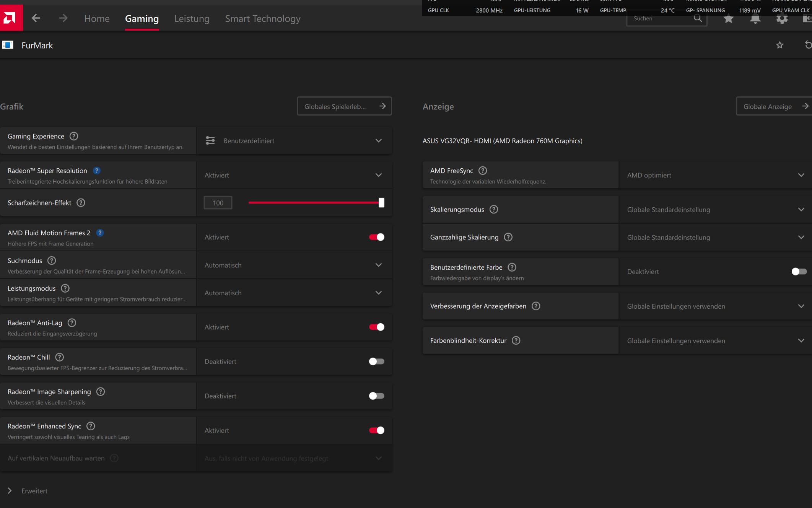Switch to the Home tab
812x508 pixels.
click(97, 18)
